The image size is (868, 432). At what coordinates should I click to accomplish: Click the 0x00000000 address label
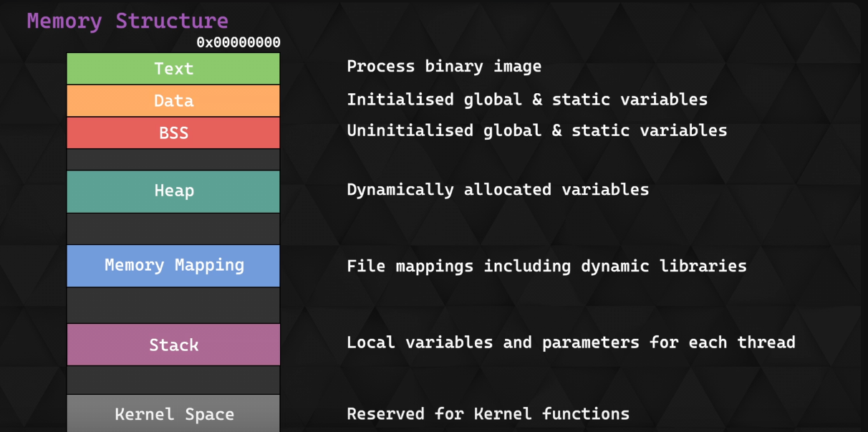point(238,43)
